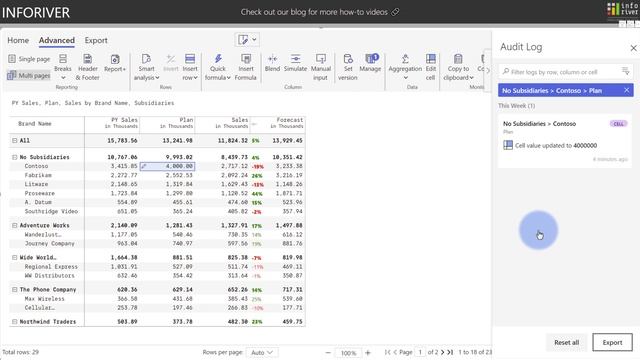
Task: Zoom out with minus button
Action: pos(328,353)
